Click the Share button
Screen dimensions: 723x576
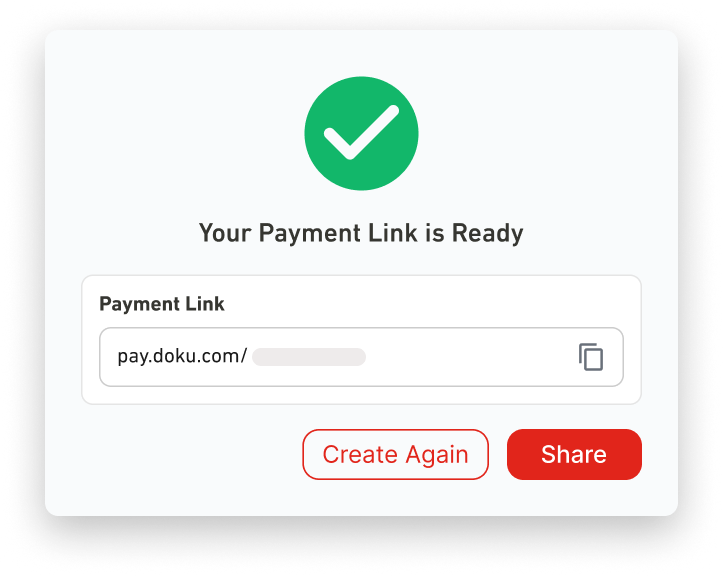point(574,454)
